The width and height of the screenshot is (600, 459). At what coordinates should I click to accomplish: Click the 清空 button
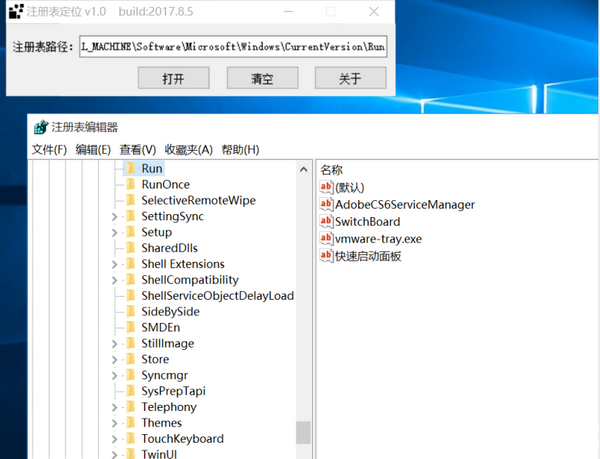click(262, 78)
